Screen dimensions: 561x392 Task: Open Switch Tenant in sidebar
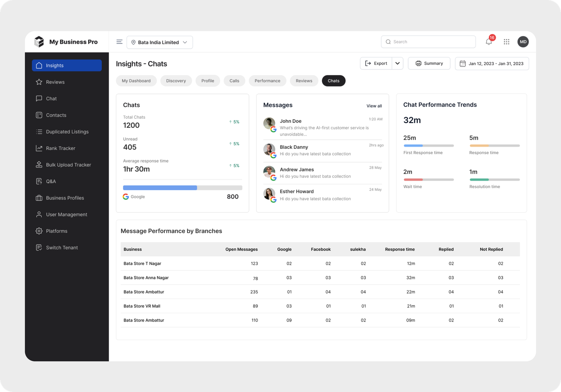pyautogui.click(x=62, y=248)
